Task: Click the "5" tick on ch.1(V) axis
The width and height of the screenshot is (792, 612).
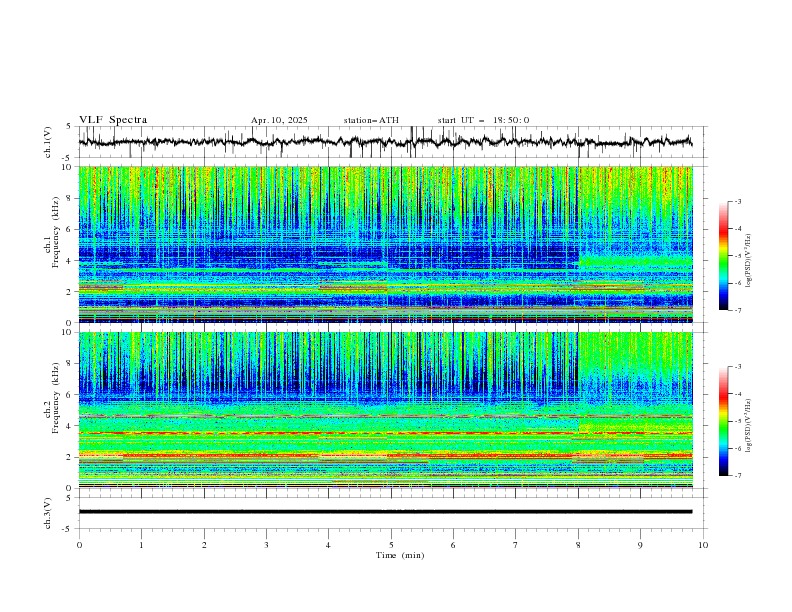Action: (x=69, y=126)
